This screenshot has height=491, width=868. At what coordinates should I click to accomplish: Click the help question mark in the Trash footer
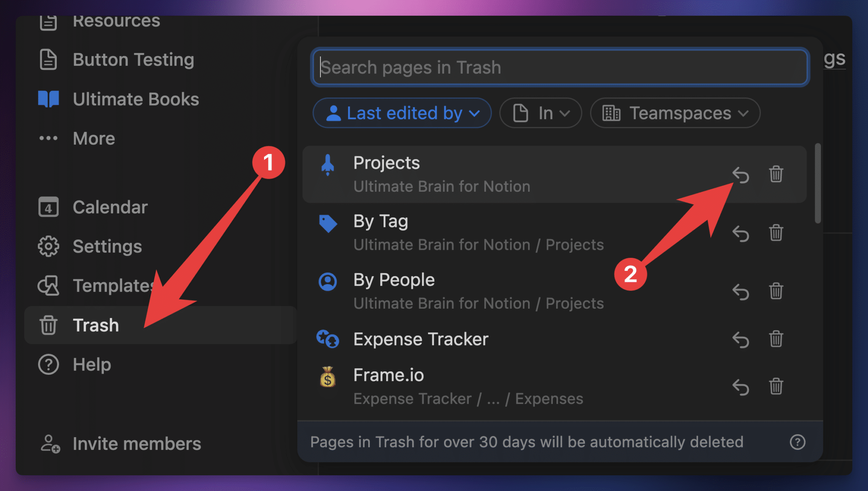[797, 442]
